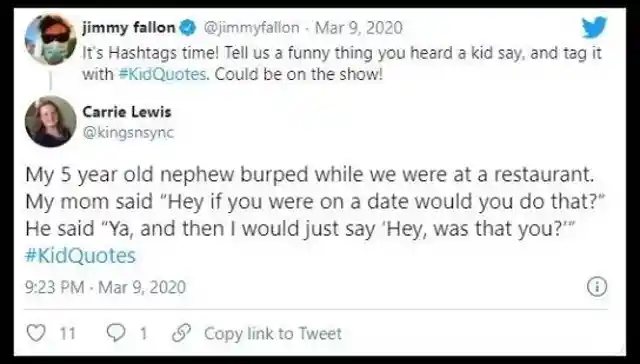Viewport: 640px width, 364px height.
Task: Click the chain link icon
Action: (180, 333)
